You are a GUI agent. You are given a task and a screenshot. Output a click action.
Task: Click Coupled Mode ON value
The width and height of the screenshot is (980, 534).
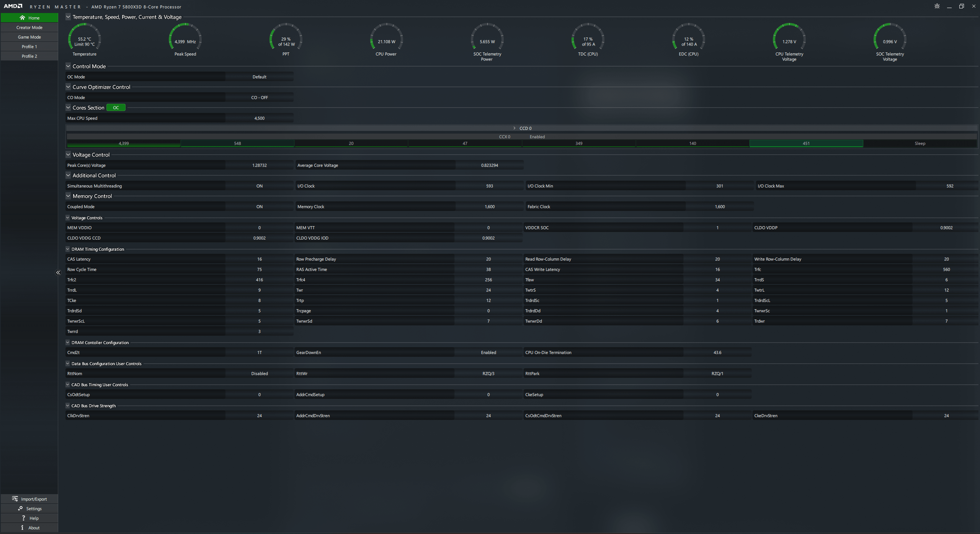pos(260,207)
